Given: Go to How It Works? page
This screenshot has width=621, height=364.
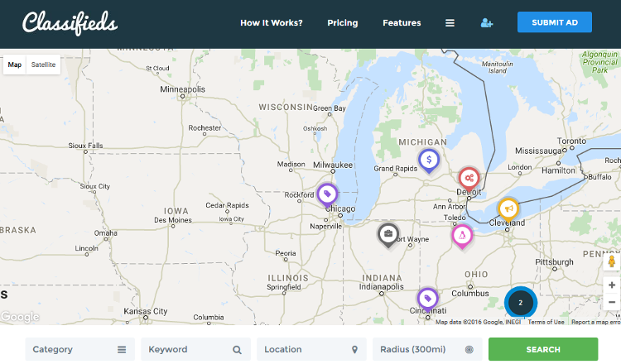Looking at the screenshot, I should coord(271,23).
